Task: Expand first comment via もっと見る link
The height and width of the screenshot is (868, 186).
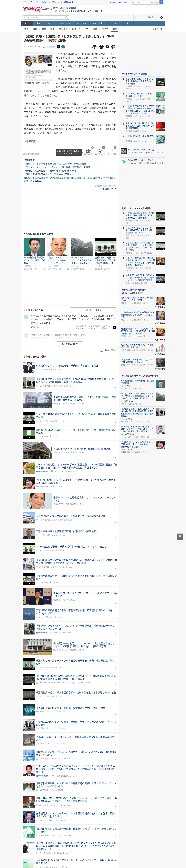Action: [45, 323]
